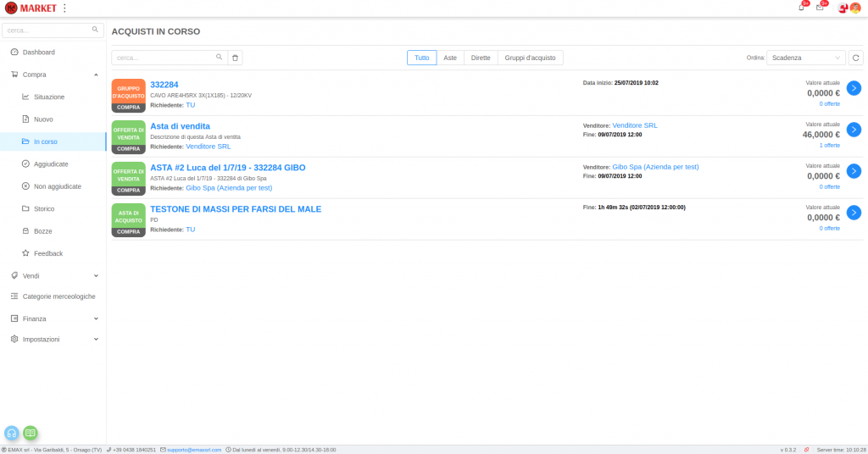Open the messages envelope icon
Viewport: 868px width, 454px height.
820,8
